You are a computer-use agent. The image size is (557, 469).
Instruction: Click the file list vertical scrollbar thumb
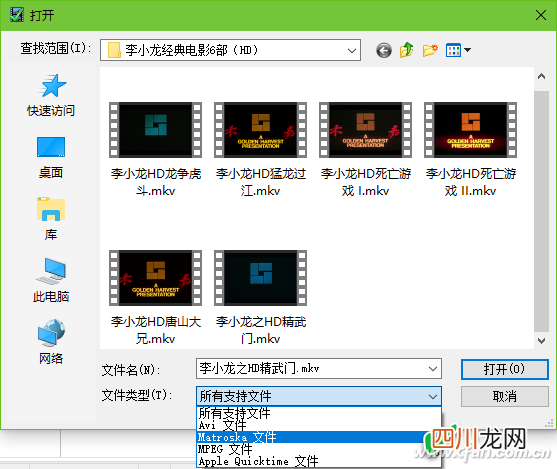[541, 211]
